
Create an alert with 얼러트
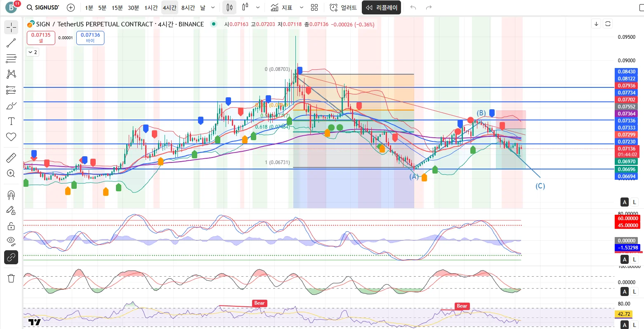point(343,7)
